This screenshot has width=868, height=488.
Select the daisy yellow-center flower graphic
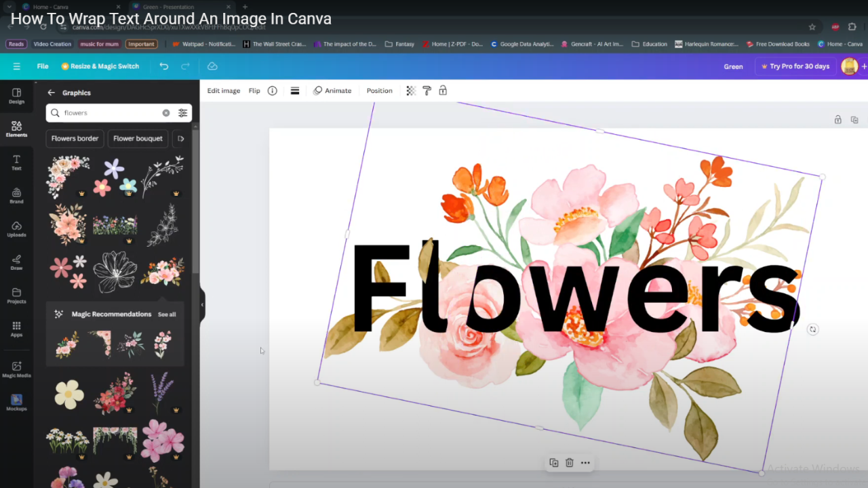coord(69,394)
